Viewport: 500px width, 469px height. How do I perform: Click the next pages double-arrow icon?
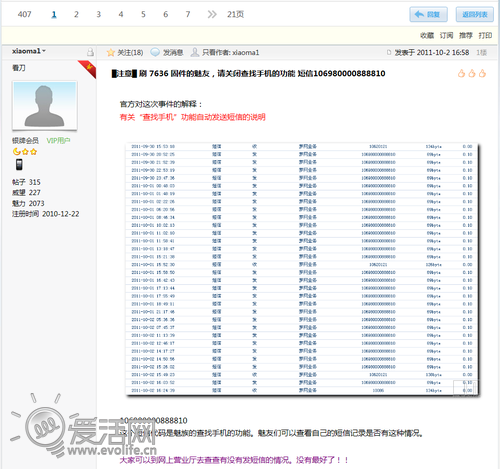point(212,14)
